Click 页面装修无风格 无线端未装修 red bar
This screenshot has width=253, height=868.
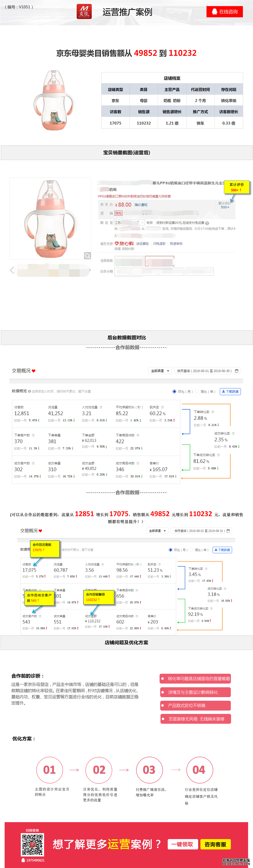195,719
